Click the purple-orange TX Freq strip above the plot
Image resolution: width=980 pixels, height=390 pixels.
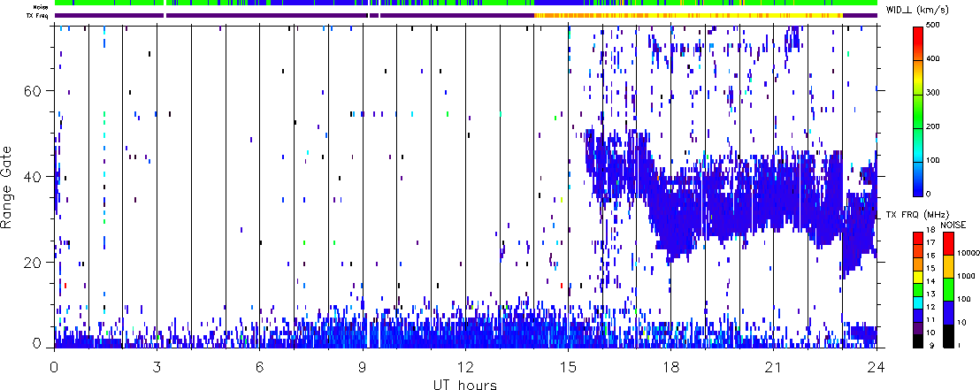tap(465, 14)
